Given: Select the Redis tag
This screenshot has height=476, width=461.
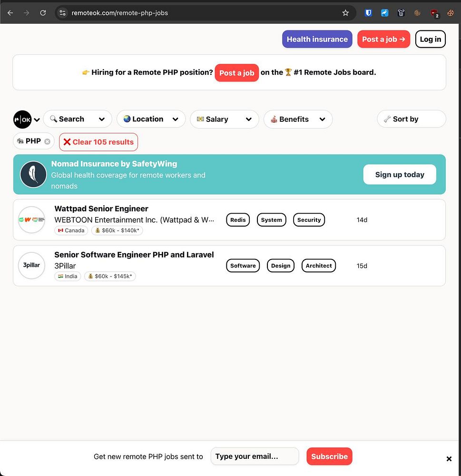Looking at the screenshot, I should pyautogui.click(x=238, y=220).
